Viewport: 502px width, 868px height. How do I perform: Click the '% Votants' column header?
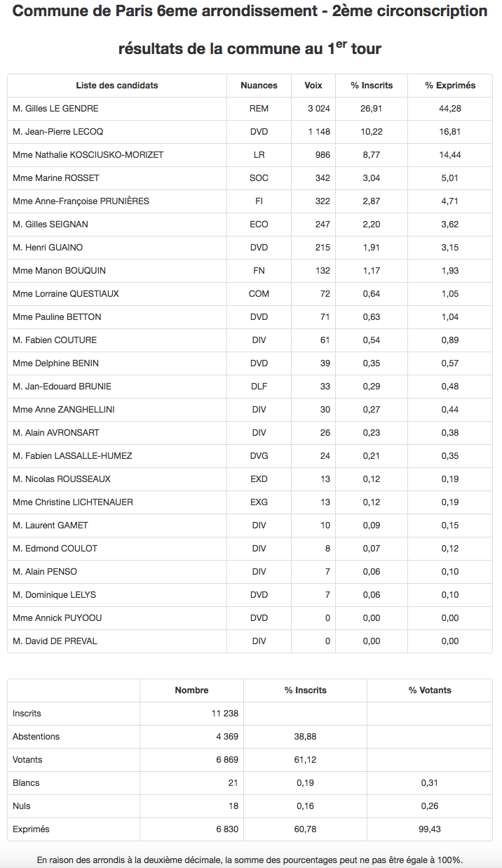coord(430,690)
